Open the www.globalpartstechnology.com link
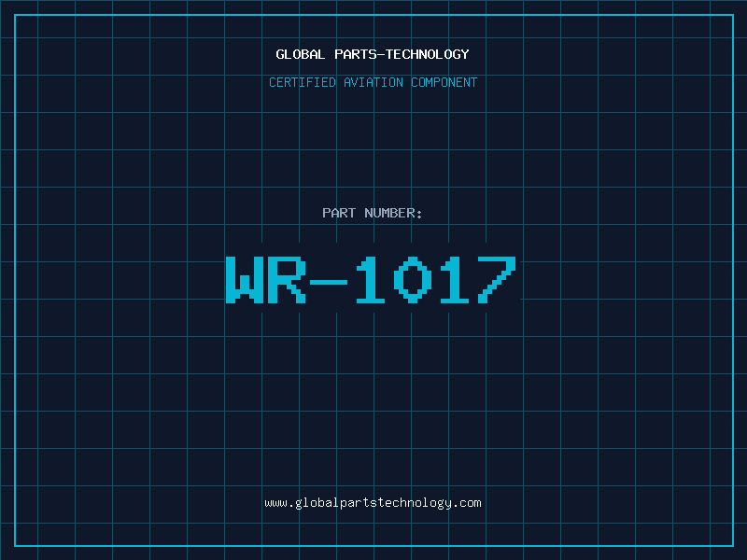The width and height of the screenshot is (747, 560). point(373,503)
